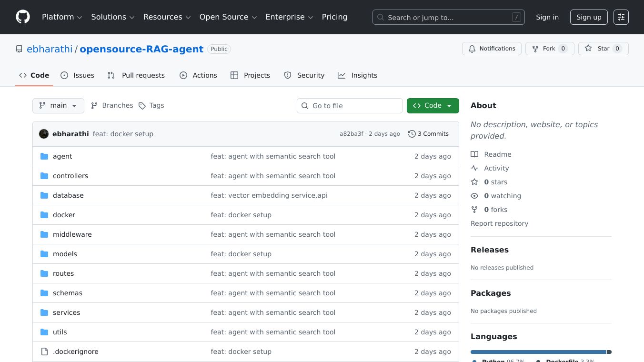The image size is (644, 362).
Task: Click the watching eye icon in About
Action: (x=474, y=195)
